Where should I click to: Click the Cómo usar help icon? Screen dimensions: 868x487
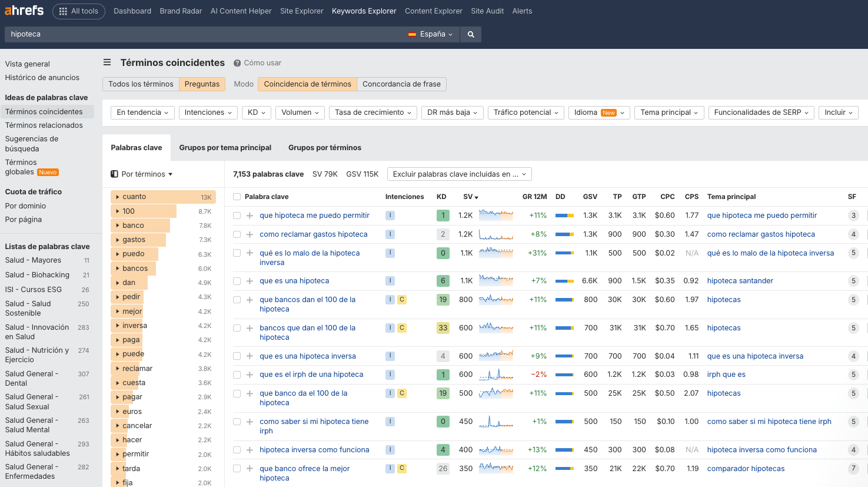coord(237,63)
